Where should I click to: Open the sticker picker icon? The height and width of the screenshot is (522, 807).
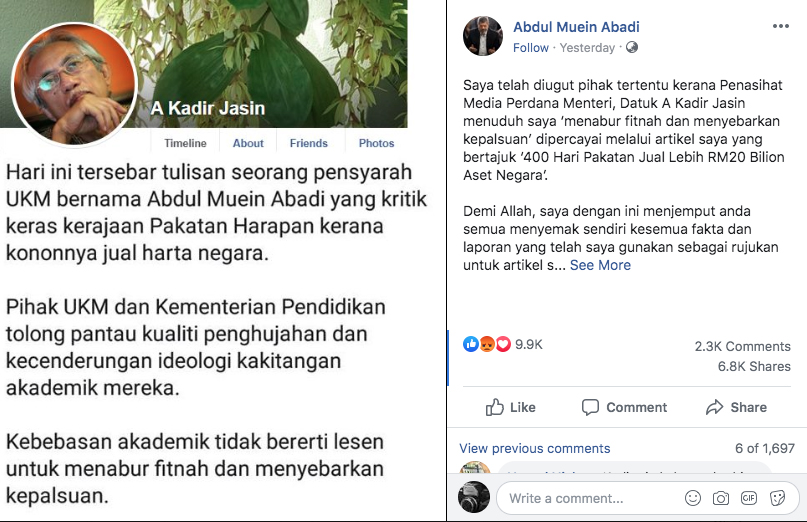(777, 498)
